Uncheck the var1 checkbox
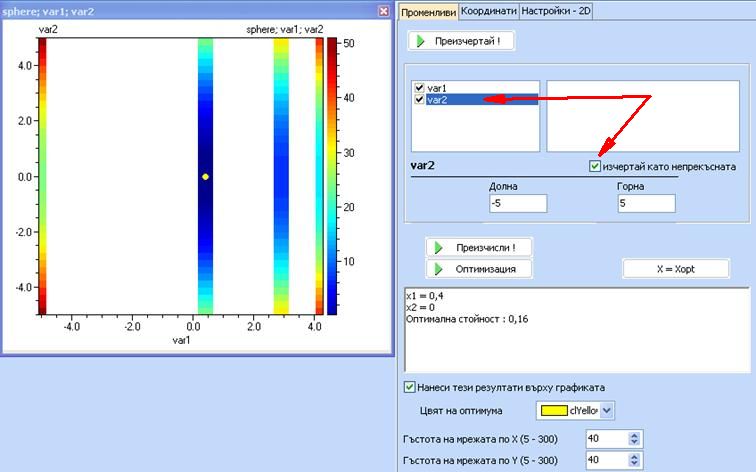 [x=420, y=88]
